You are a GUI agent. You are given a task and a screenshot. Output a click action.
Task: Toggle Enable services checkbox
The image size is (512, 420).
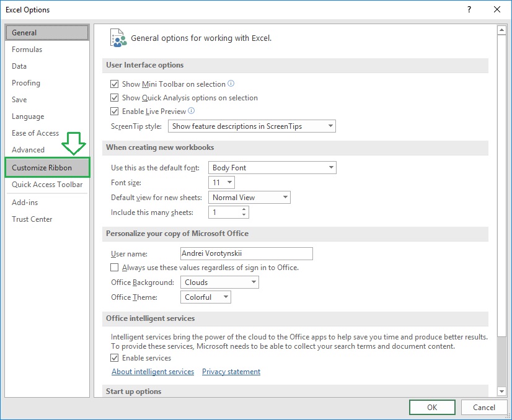pos(114,358)
